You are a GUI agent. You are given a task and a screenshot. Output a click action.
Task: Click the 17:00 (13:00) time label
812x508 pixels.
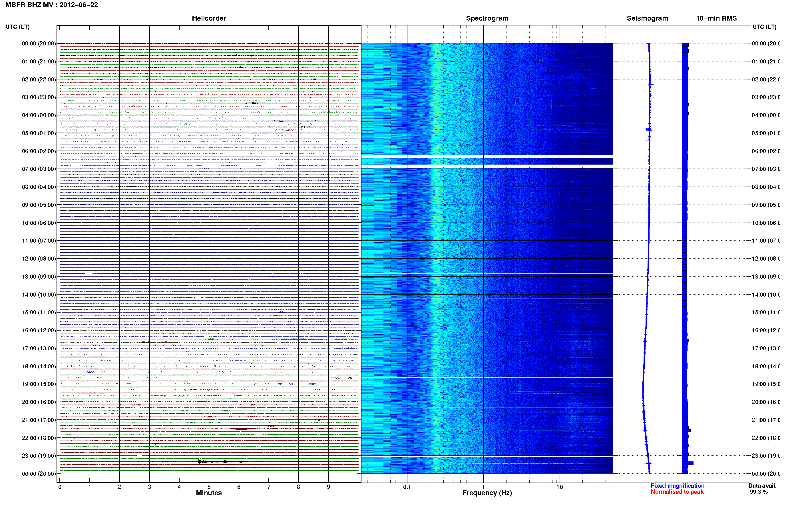tap(39, 348)
